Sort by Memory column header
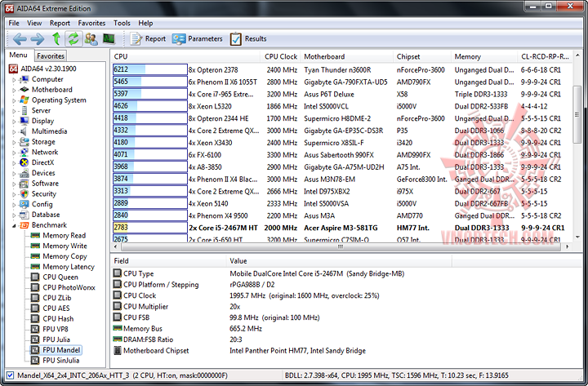The image size is (588, 386). pos(484,56)
